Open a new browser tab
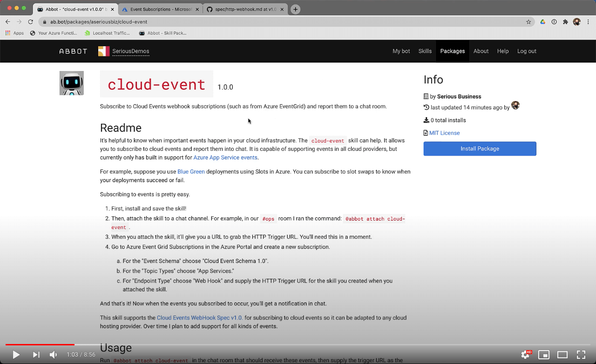 coord(295,9)
